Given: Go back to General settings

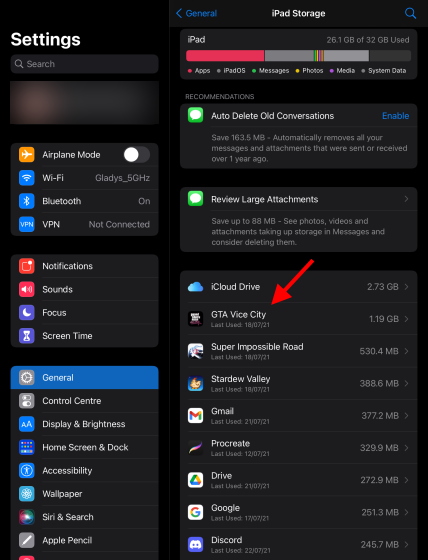Looking at the screenshot, I should pyautogui.click(x=196, y=14).
